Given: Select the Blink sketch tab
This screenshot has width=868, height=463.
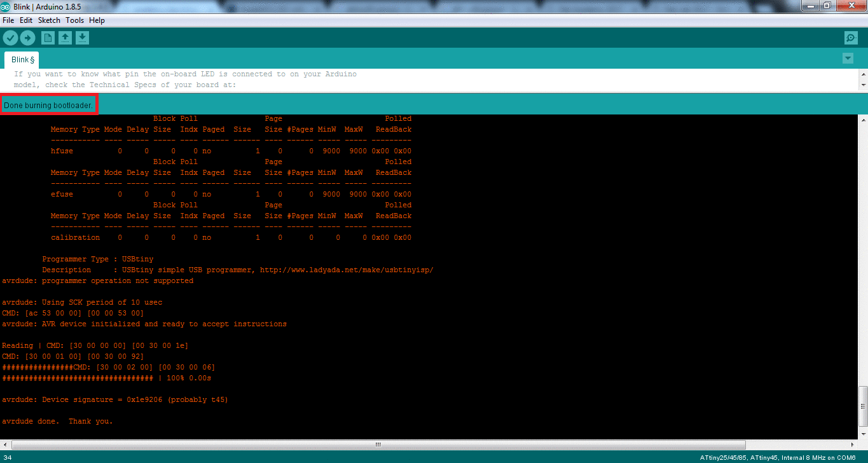Looking at the screenshot, I should (x=22, y=60).
